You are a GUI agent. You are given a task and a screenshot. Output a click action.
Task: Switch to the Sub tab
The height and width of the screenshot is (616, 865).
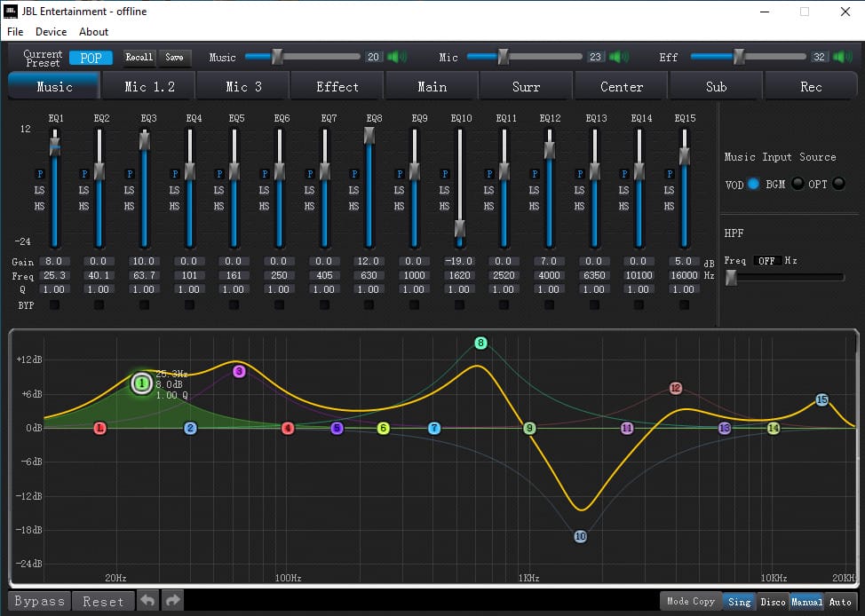tap(716, 87)
